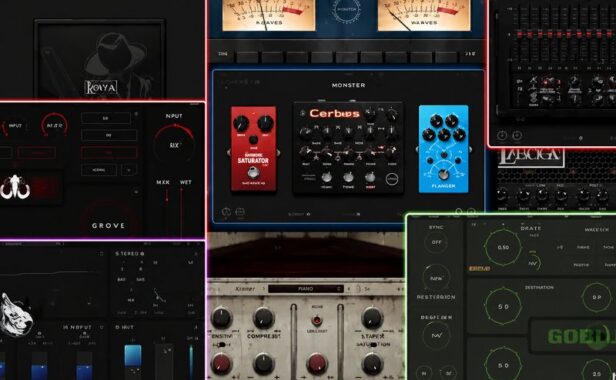
Task: Click the Compress knob in the Kramer plugin
Action: tap(264, 318)
